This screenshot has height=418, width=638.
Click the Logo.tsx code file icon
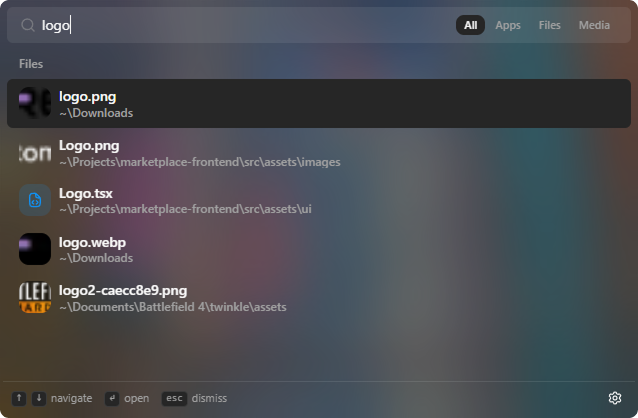click(35, 200)
